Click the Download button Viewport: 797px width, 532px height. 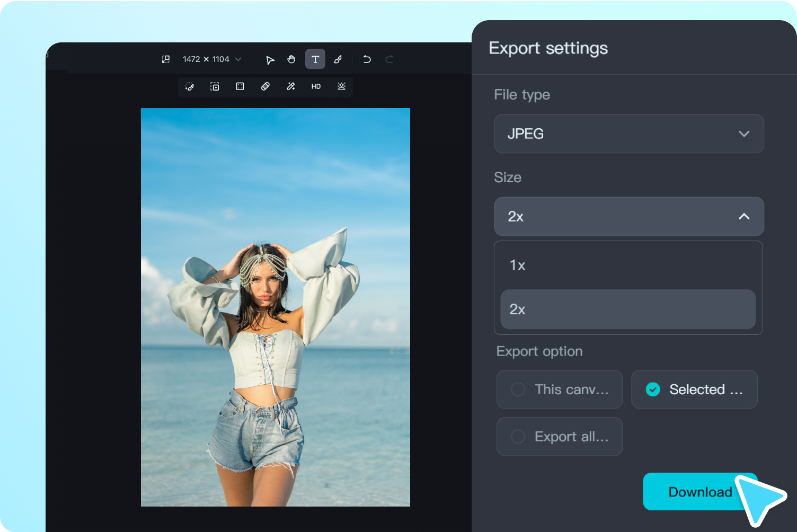pyautogui.click(x=699, y=492)
